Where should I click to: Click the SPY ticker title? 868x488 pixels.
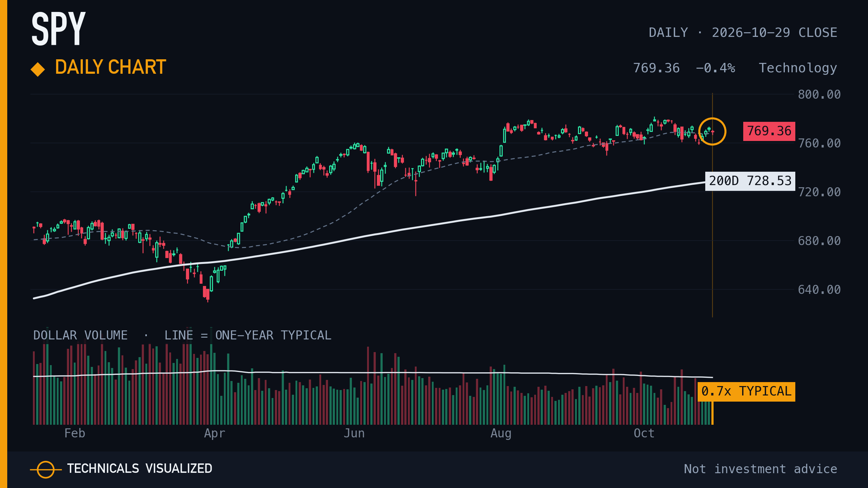click(x=59, y=29)
